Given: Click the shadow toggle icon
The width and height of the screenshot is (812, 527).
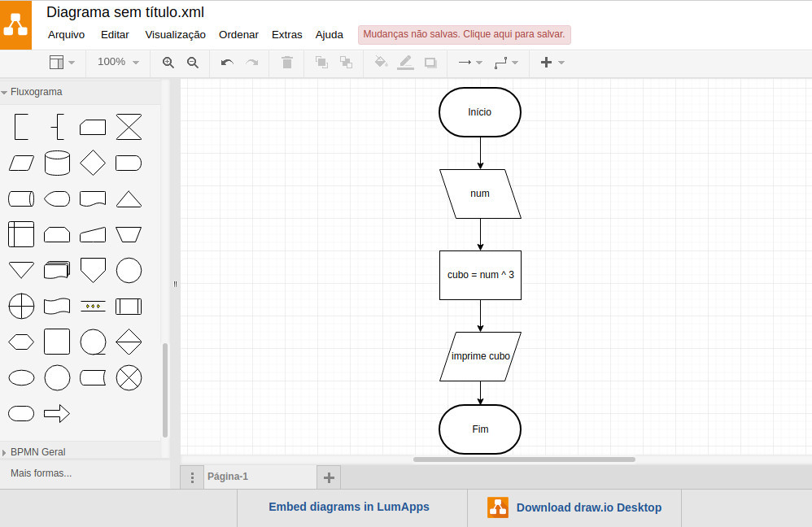Looking at the screenshot, I should [430, 63].
